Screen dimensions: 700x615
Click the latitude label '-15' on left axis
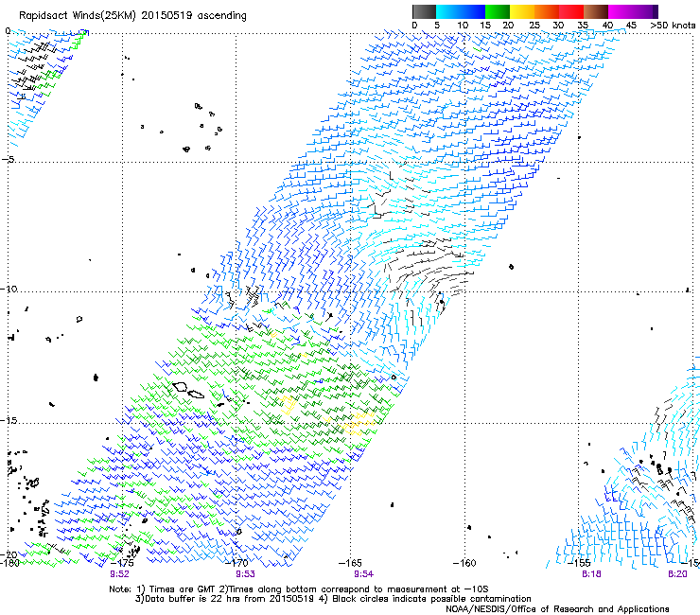pyautogui.click(x=9, y=420)
